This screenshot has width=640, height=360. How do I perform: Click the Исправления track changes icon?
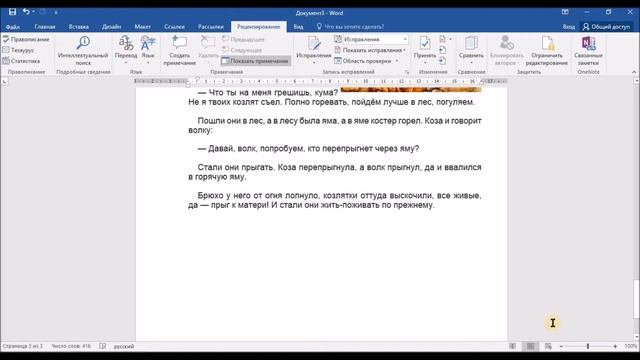click(x=313, y=42)
